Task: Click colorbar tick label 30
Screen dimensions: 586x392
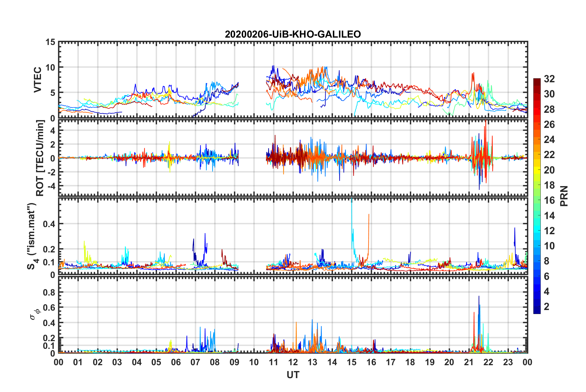Action: tap(549, 94)
